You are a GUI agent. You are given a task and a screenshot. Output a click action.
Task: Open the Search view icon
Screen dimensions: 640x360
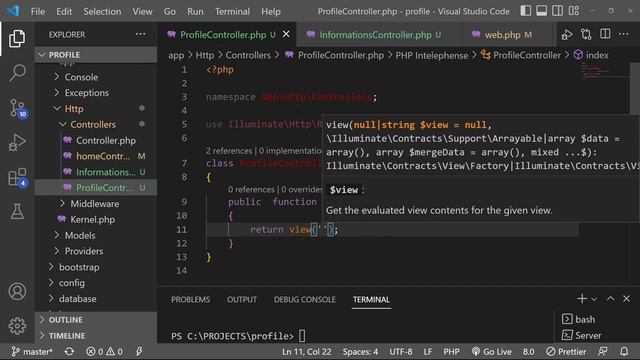click(17, 73)
